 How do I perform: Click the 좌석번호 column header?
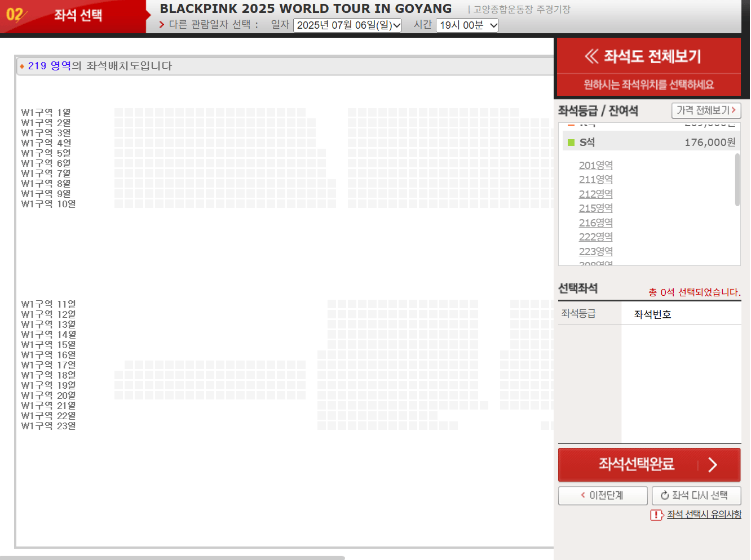pyautogui.click(x=652, y=314)
